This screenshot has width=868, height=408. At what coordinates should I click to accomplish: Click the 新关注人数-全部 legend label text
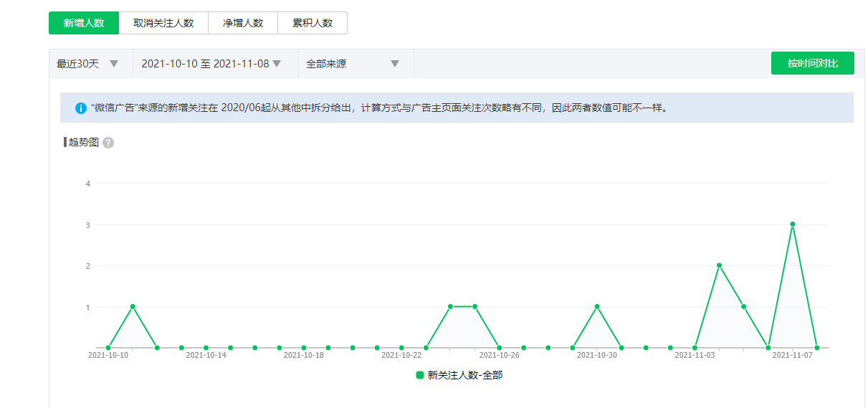coord(464,375)
